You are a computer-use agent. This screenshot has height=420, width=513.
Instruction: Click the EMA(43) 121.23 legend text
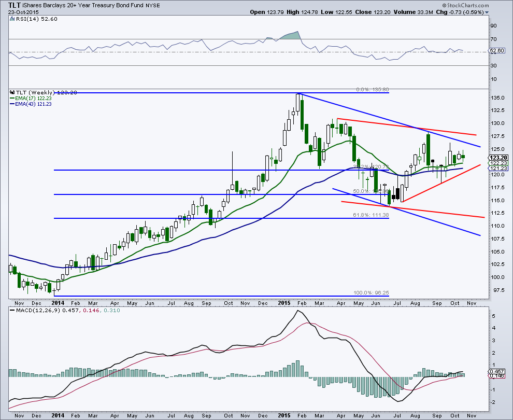[33, 104]
